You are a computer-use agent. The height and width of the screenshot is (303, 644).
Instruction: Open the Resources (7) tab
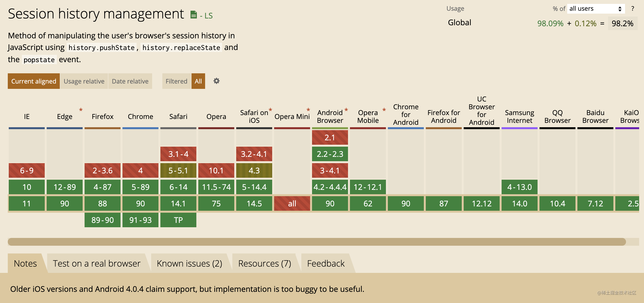[264, 263]
